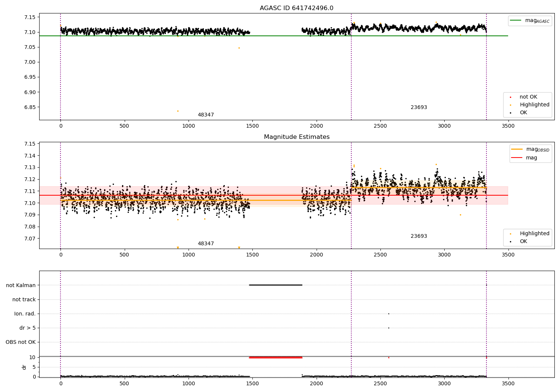Screen dimensions: 560x392
Task: Click obsid label 48347 in Magnitude Estimates panel
Action: [x=206, y=244]
